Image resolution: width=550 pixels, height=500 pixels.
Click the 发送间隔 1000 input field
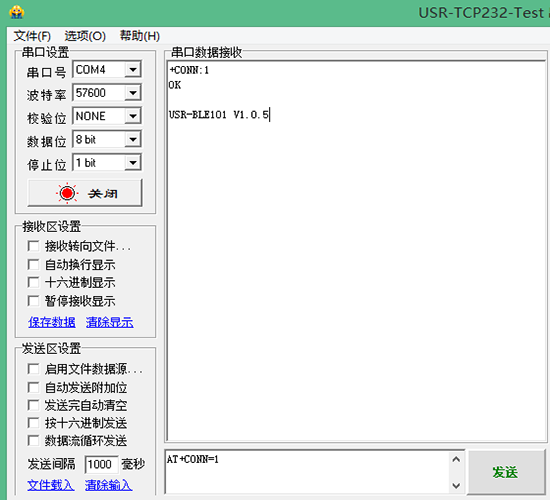101,465
